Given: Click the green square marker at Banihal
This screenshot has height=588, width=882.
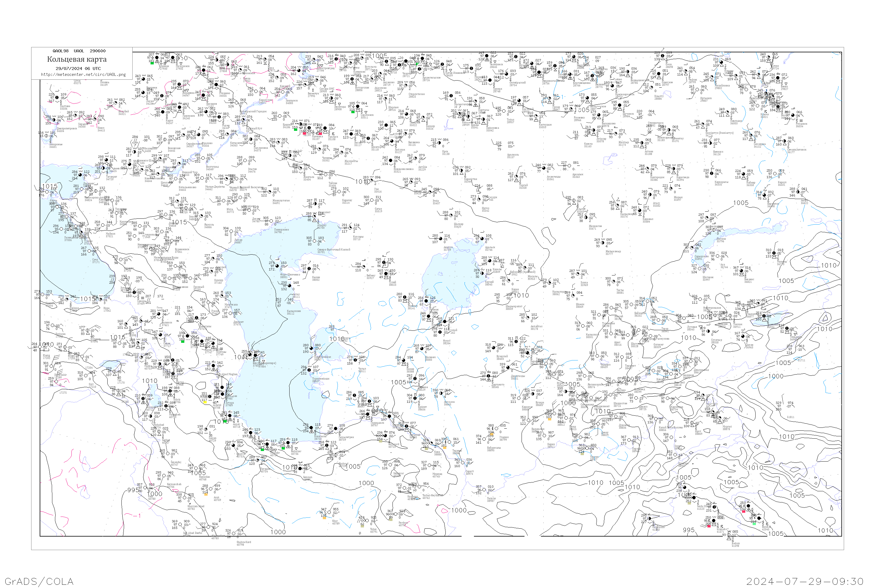Looking at the screenshot, I should [754, 524].
